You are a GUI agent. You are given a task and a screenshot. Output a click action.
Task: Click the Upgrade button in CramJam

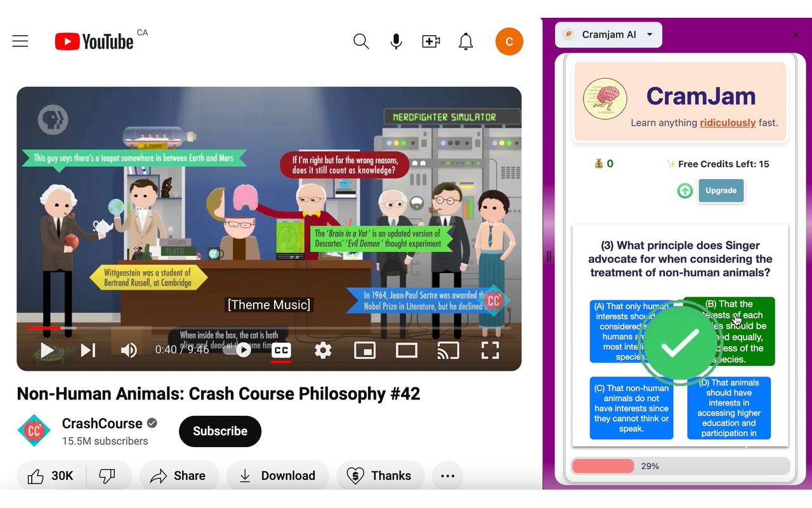click(x=721, y=190)
